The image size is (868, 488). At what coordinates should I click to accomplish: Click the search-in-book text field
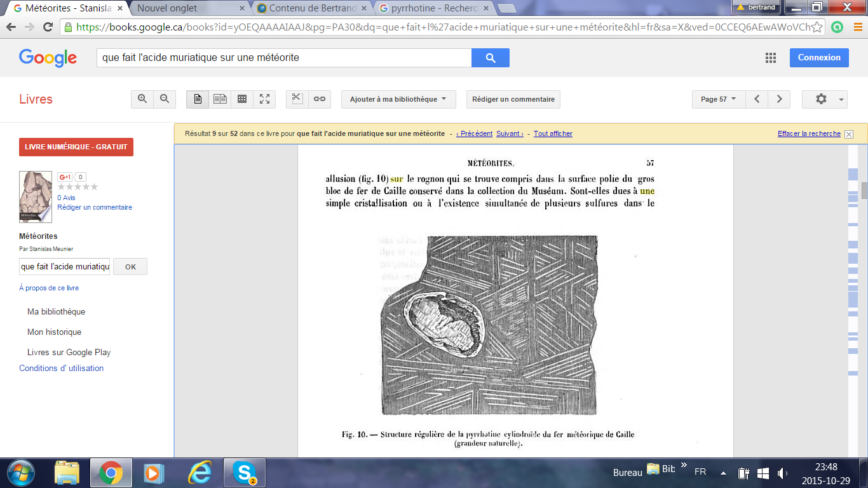tap(65, 267)
